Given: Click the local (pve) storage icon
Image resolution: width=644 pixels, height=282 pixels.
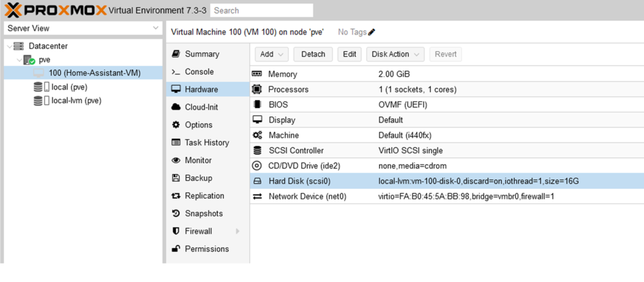Looking at the screenshot, I should (41, 87).
